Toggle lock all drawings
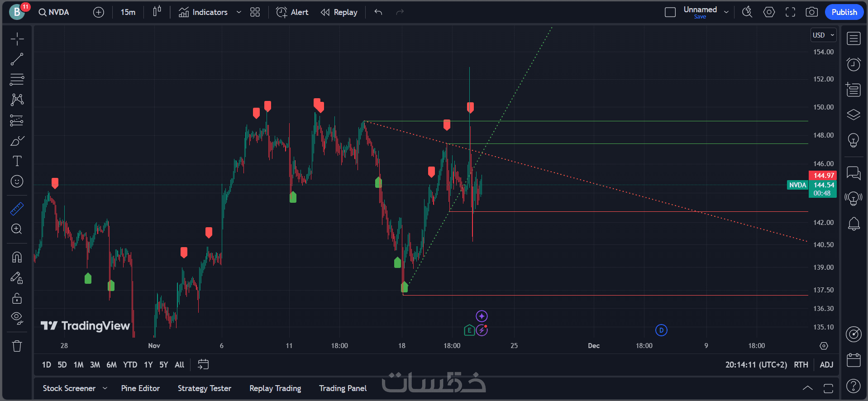The image size is (868, 401). (x=17, y=298)
